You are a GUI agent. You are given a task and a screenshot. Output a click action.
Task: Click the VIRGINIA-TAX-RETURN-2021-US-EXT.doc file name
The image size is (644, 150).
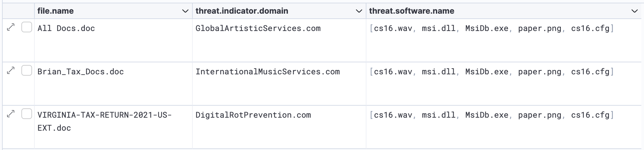click(104, 121)
